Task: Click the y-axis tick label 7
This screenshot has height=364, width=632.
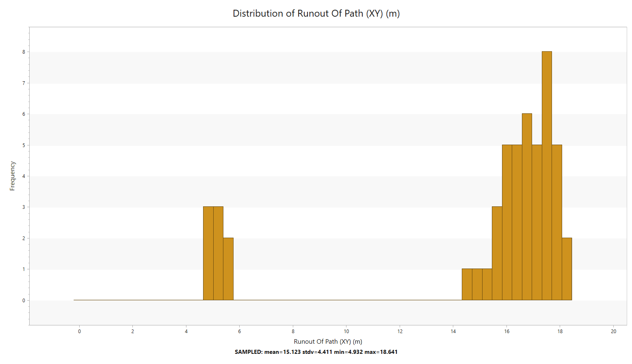Action: click(24, 83)
